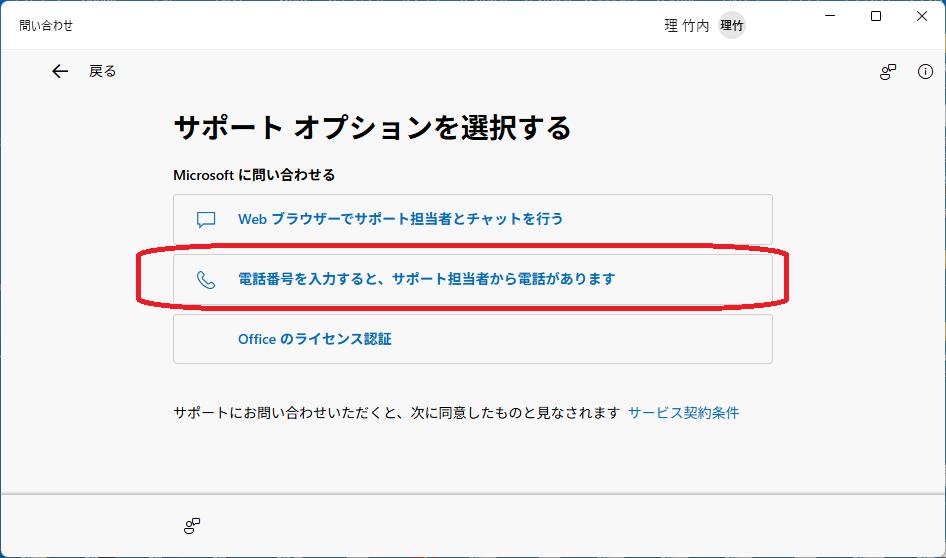Close the 問い合わせ window
Viewport: 946px width, 558px height.
(922, 17)
